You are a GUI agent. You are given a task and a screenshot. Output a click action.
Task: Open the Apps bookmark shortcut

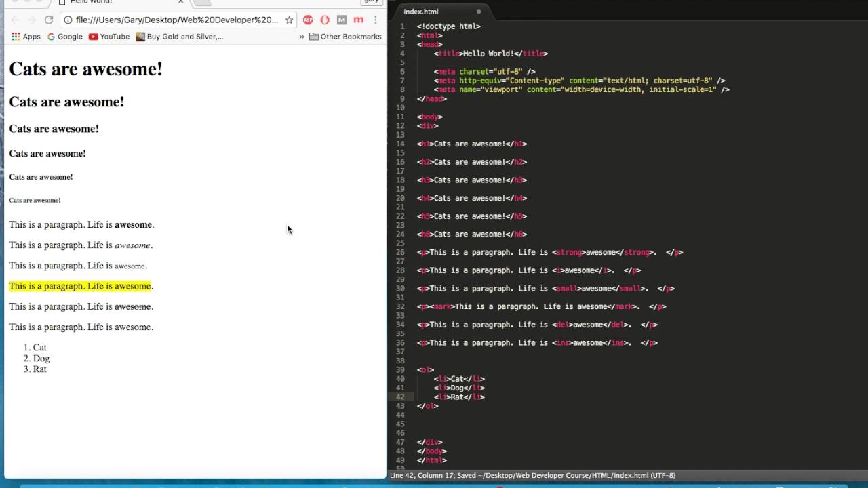26,37
